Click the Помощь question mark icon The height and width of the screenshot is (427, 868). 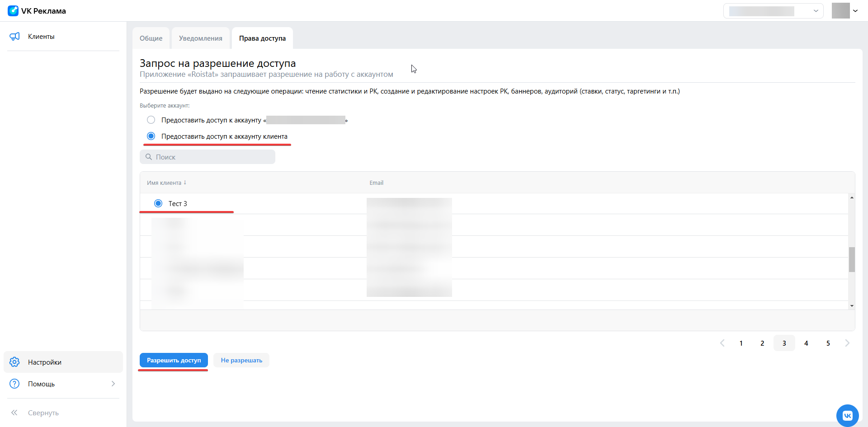coord(14,384)
